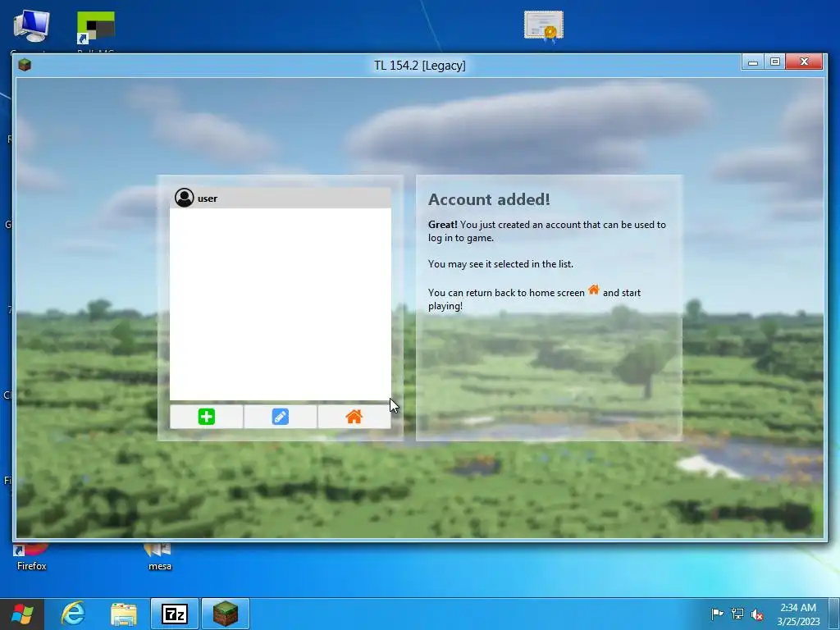Viewport: 840px width, 630px height.
Task: Open the network status tray icon
Action: coord(737,614)
